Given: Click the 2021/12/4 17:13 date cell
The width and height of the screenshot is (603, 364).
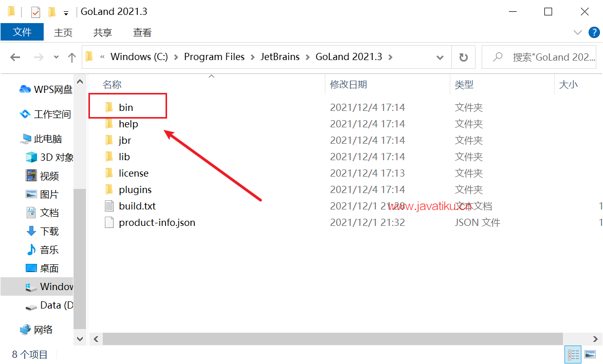Looking at the screenshot, I should (367, 173).
